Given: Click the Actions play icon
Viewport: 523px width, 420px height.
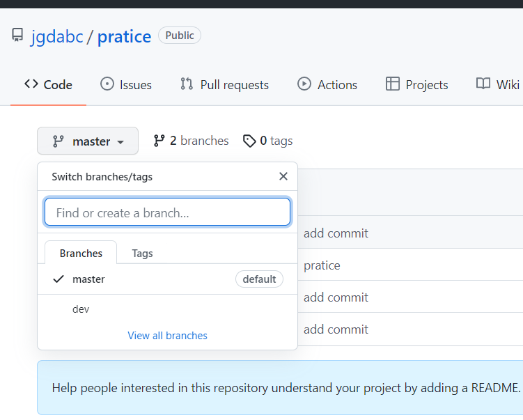Looking at the screenshot, I should [x=304, y=84].
